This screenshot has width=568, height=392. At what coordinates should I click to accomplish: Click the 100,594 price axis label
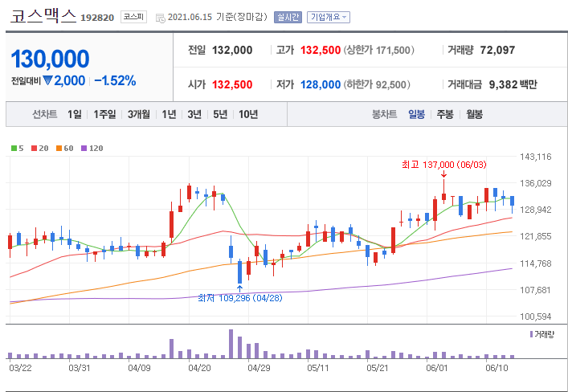click(x=535, y=316)
